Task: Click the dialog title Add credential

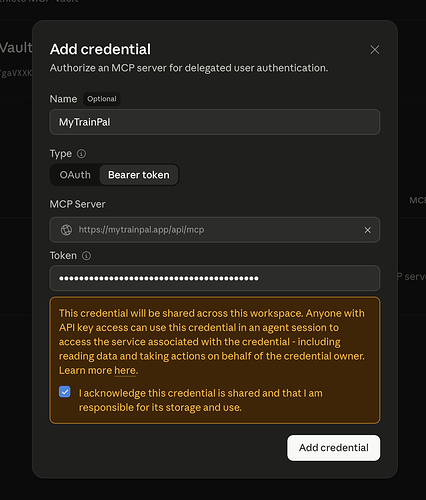Action: [x=100, y=49]
